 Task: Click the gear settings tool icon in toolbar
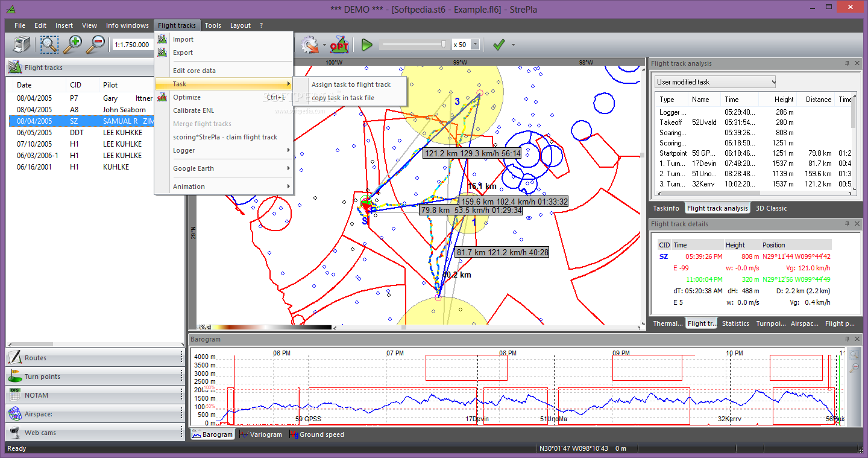310,45
